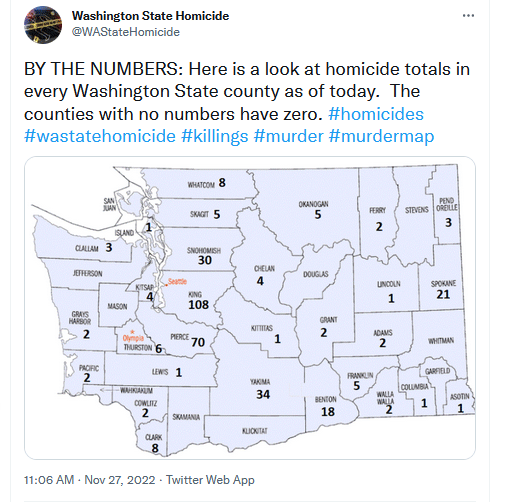Open the #killings hashtag

[x=215, y=136]
